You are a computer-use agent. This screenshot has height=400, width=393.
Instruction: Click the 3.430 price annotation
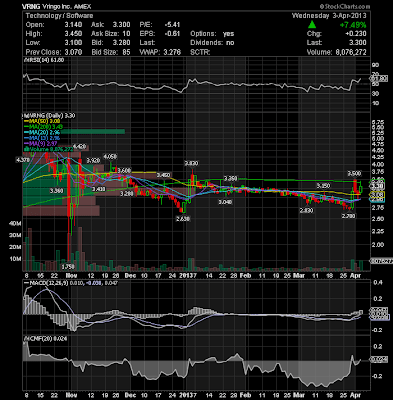[99, 189]
